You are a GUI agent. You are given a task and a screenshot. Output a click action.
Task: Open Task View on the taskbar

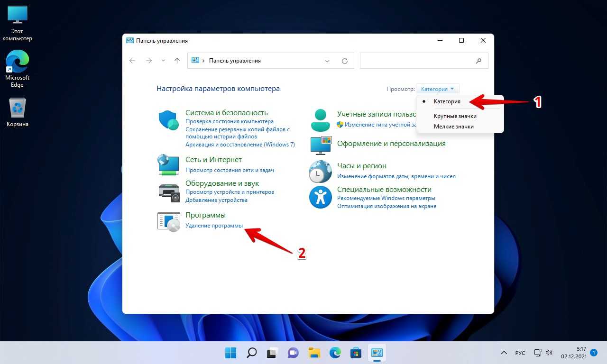click(272, 353)
